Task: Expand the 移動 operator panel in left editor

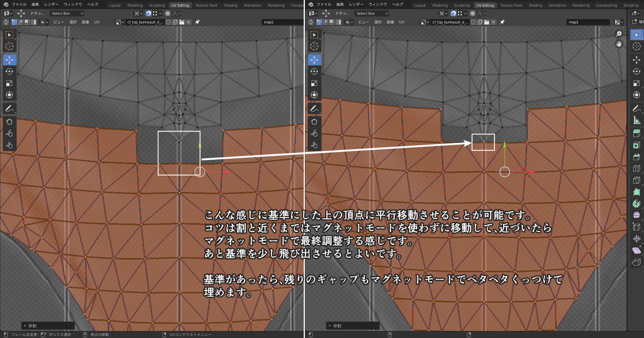Action: pyautogui.click(x=48, y=326)
